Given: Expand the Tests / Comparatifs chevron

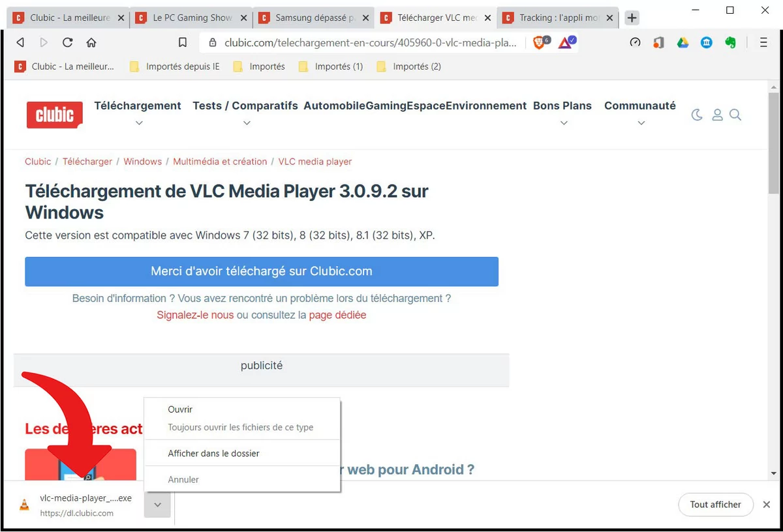Looking at the screenshot, I should [246, 123].
